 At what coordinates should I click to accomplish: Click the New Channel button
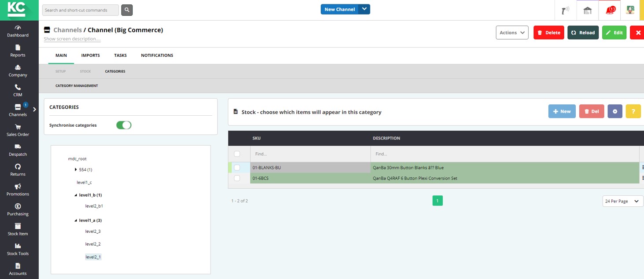point(340,9)
